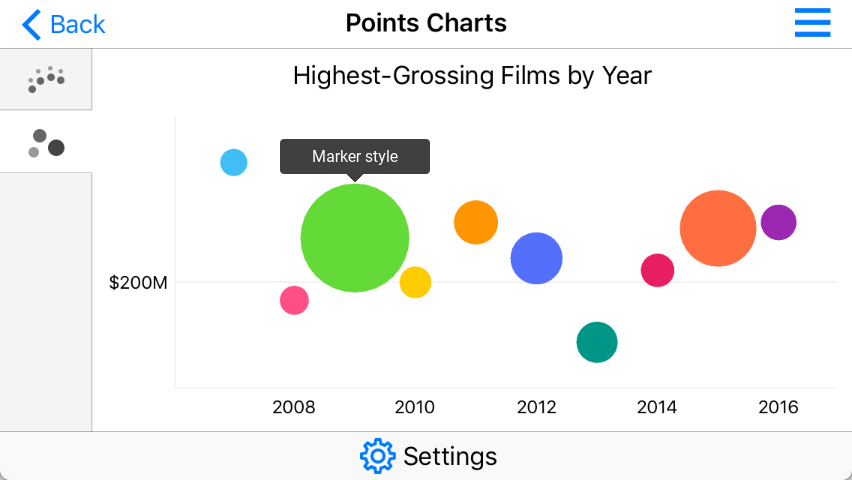Select the large green bubble

tap(355, 238)
